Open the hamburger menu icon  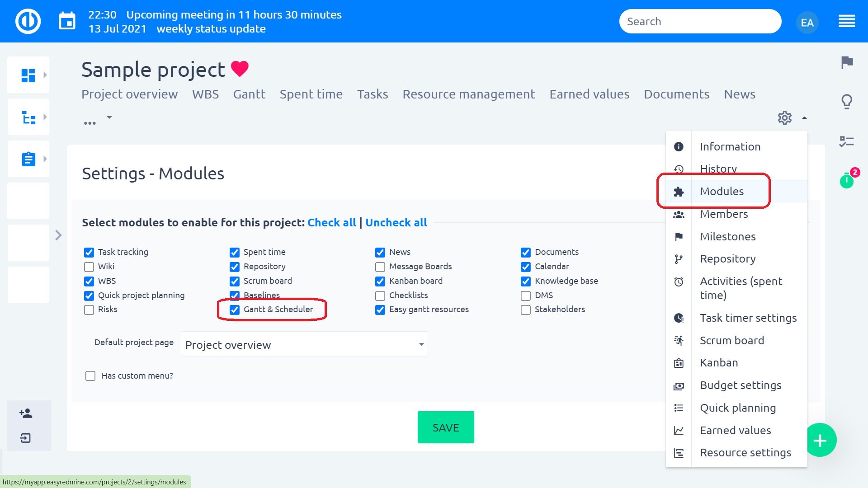[x=846, y=21]
